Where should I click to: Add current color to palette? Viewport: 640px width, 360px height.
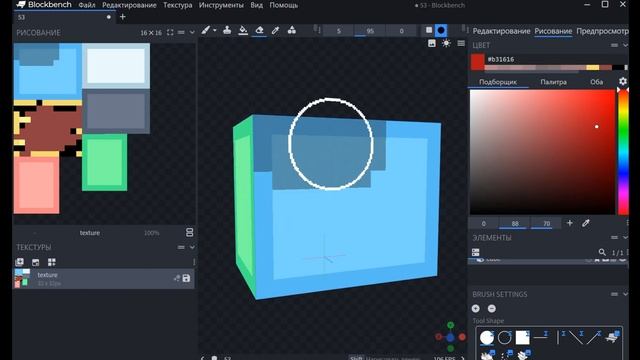[x=570, y=223]
